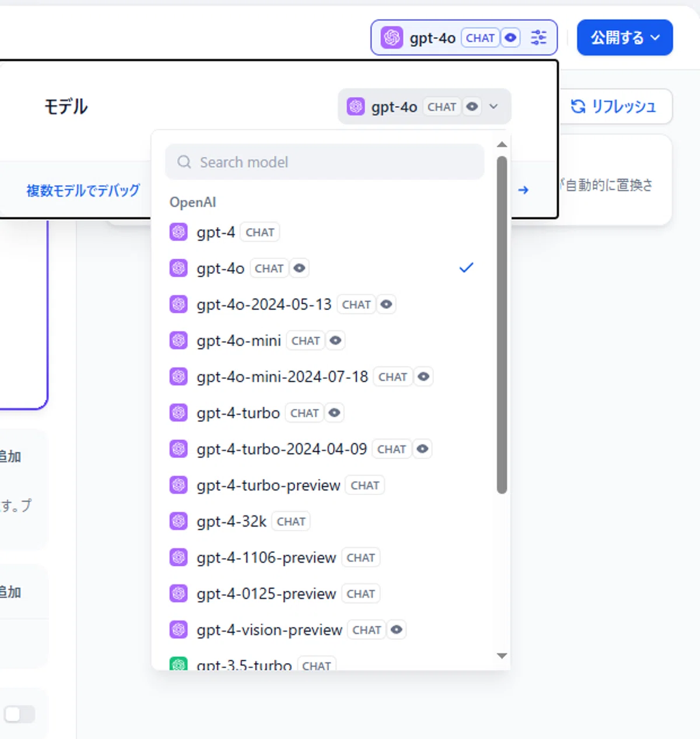Click the icon beside gpt-4-turbo-preview
The image size is (700, 739).
pos(178,485)
